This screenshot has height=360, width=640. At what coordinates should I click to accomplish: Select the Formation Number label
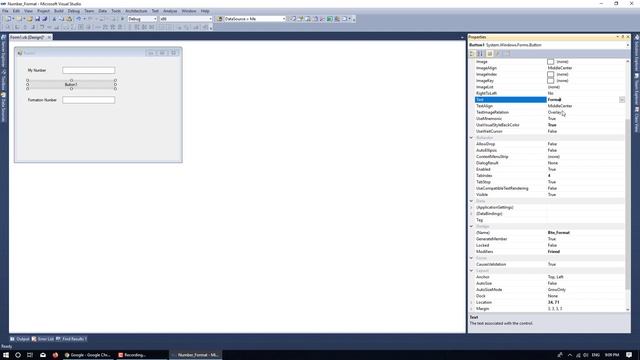point(42,100)
